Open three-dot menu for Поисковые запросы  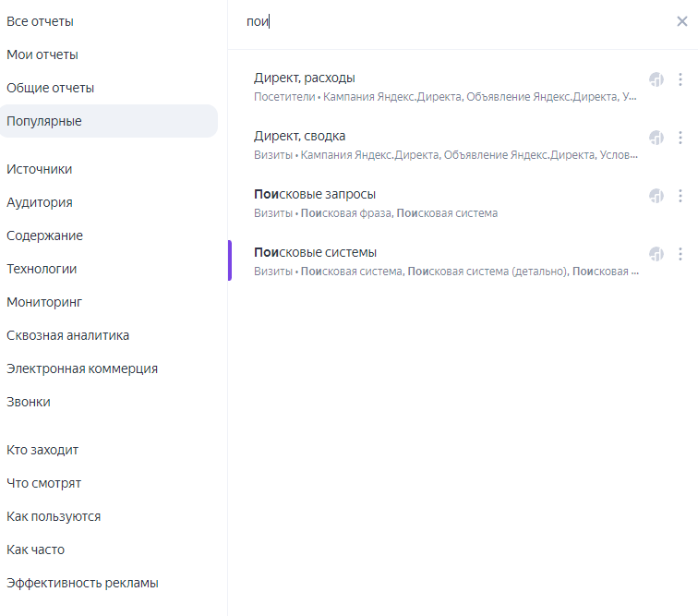click(680, 196)
